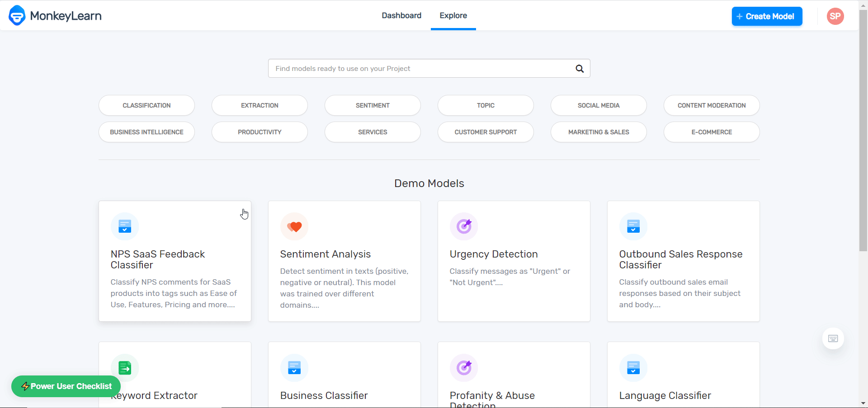Open the NPS SaaS Feedback Classifier title
Viewport: 868px width, 408px height.
[158, 260]
